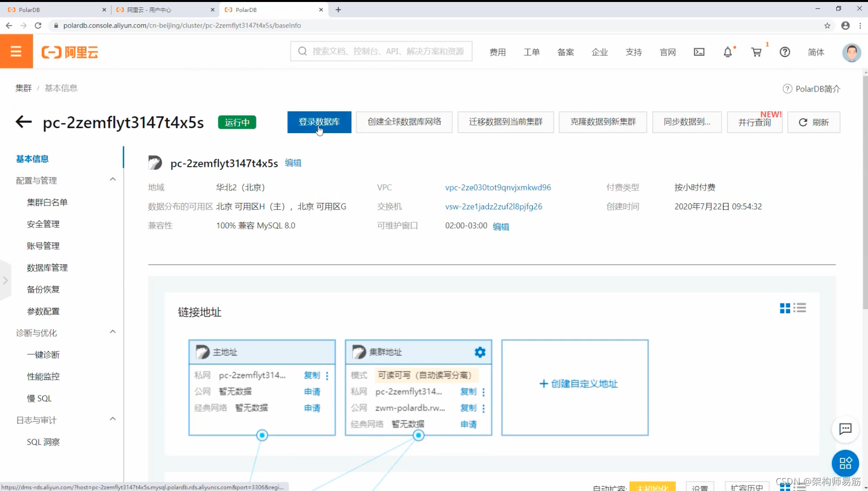Apply for 主地址 公网 address
This screenshot has width=868, height=491.
(312, 392)
